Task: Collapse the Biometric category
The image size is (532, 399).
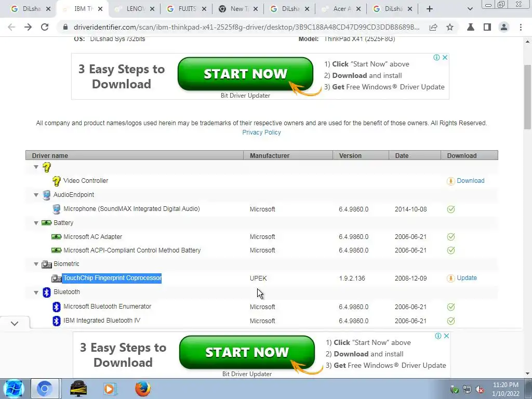Action: click(x=36, y=264)
